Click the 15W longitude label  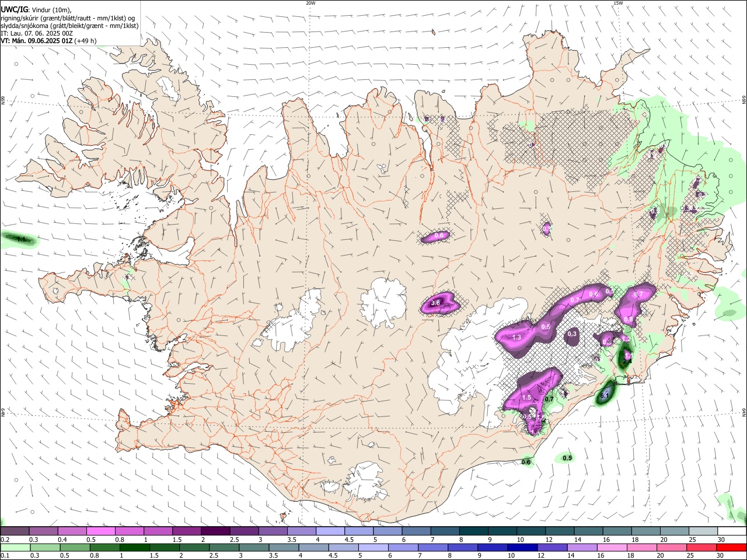click(617, 3)
